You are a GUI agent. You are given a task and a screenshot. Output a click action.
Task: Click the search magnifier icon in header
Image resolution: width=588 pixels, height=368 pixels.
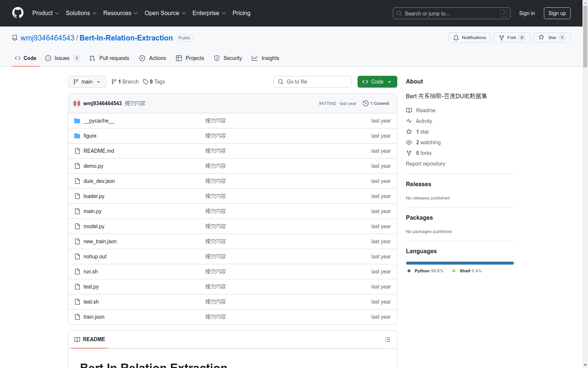[x=399, y=13]
